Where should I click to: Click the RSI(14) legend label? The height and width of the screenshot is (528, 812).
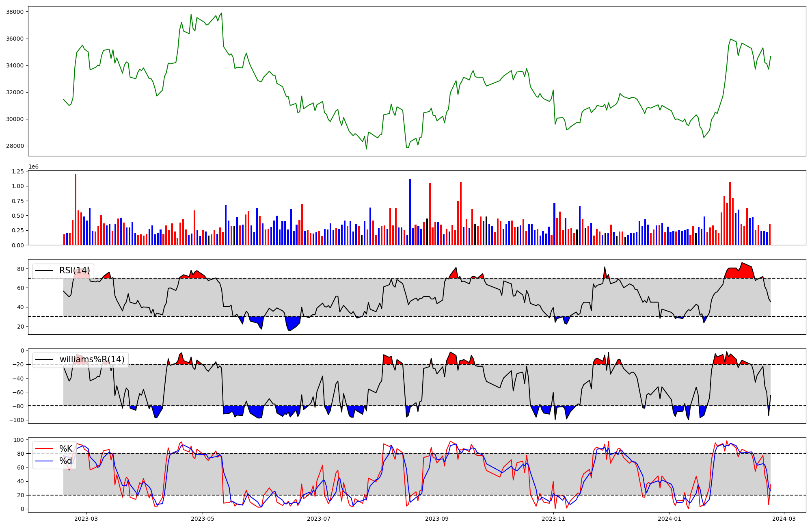click(x=75, y=270)
